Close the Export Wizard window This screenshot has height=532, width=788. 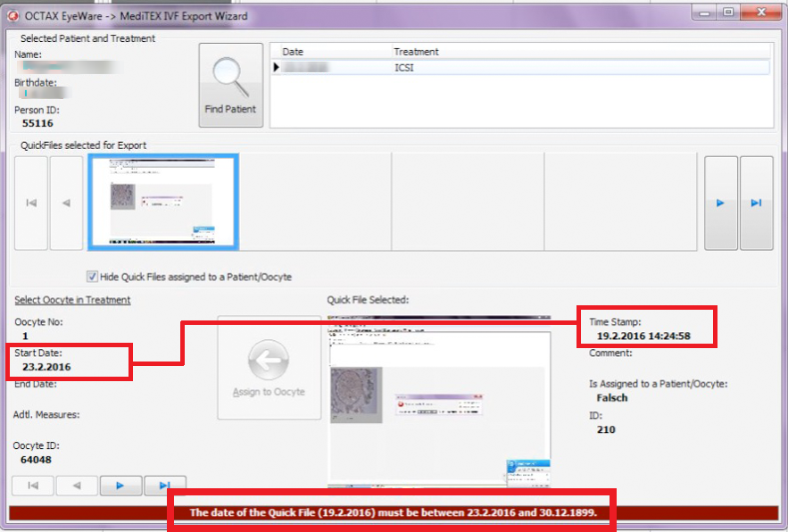[x=761, y=12]
